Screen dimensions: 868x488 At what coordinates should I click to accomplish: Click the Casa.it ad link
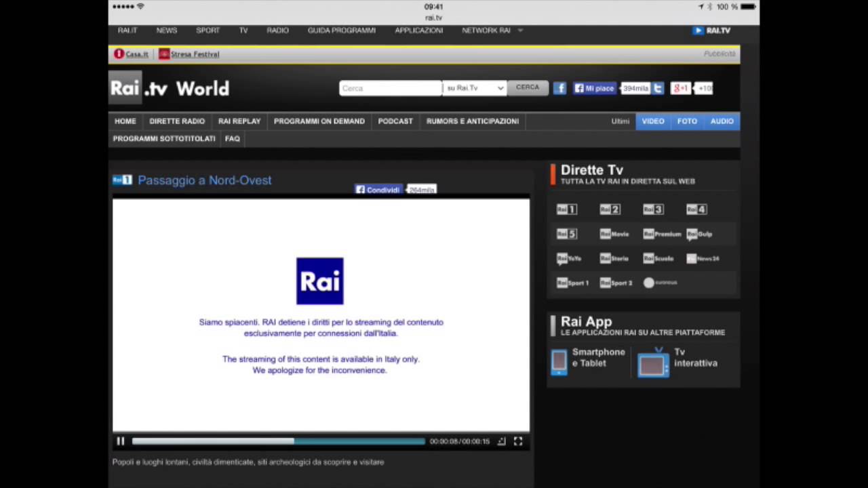tap(131, 54)
